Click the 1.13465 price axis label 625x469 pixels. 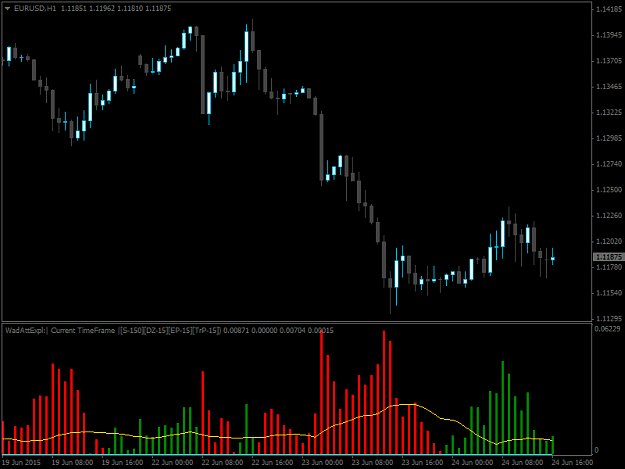(x=609, y=87)
